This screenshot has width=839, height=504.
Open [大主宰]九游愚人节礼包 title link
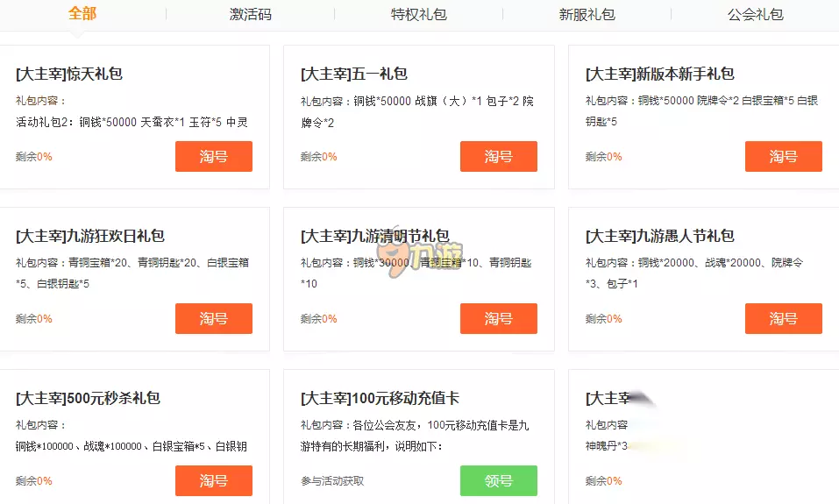coord(660,237)
